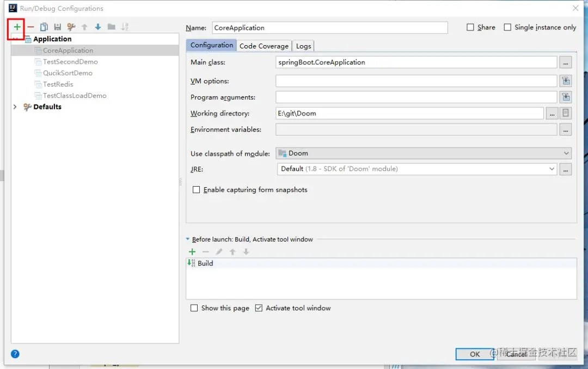
Task: Click the Environment variables field
Action: (x=416, y=130)
